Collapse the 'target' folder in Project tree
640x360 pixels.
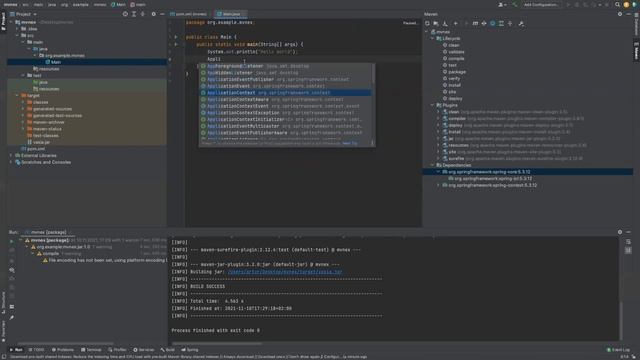coord(17,96)
